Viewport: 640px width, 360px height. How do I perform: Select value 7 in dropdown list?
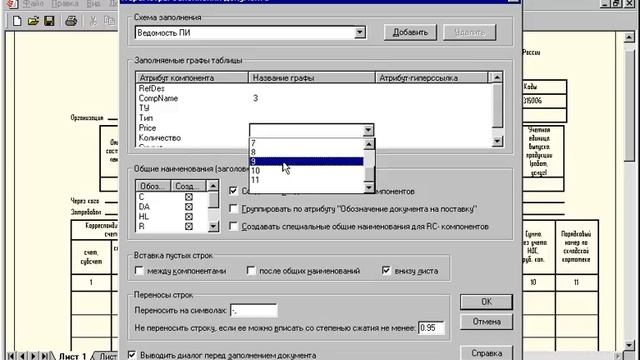306,143
